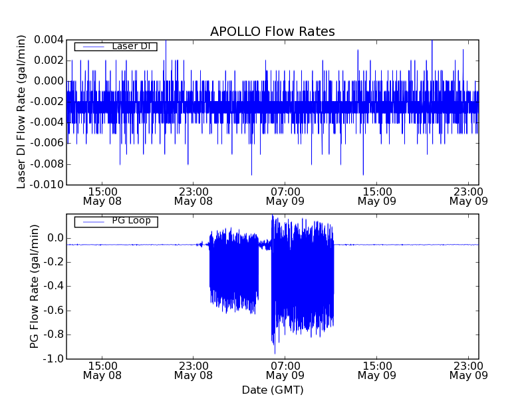This screenshot has width=532, height=399.
Task: Click top plot's 07:00 May 09 time label
Action: [285, 196]
